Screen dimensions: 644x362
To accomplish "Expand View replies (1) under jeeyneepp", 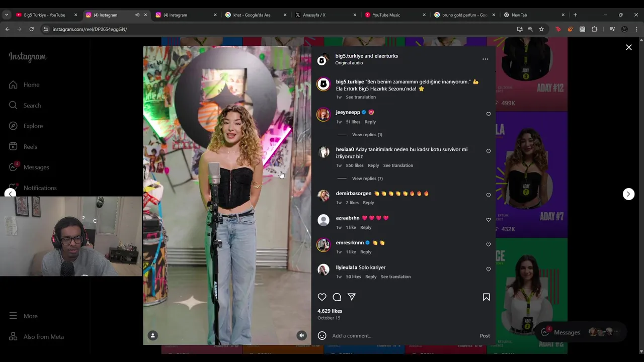I will (x=367, y=134).
